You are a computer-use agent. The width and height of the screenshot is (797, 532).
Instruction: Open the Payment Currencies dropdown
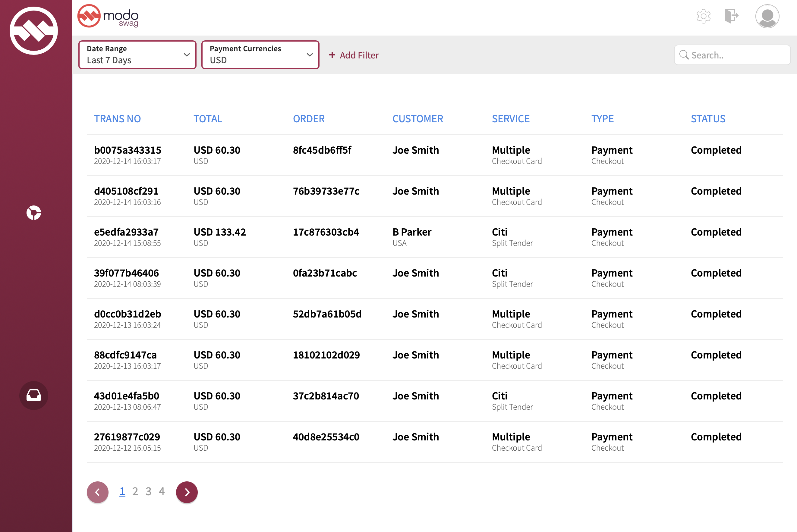(260, 55)
